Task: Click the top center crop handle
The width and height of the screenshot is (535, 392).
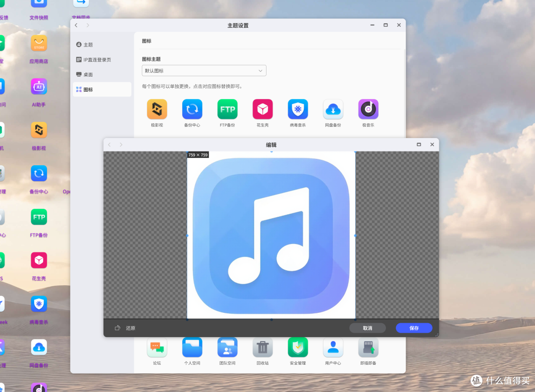Action: tap(271, 151)
